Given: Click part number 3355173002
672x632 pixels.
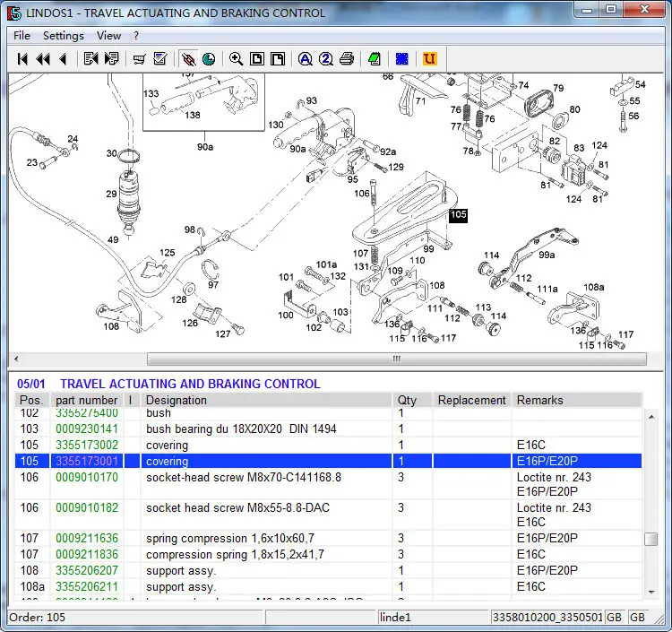Looking at the screenshot, I should pos(87,445).
